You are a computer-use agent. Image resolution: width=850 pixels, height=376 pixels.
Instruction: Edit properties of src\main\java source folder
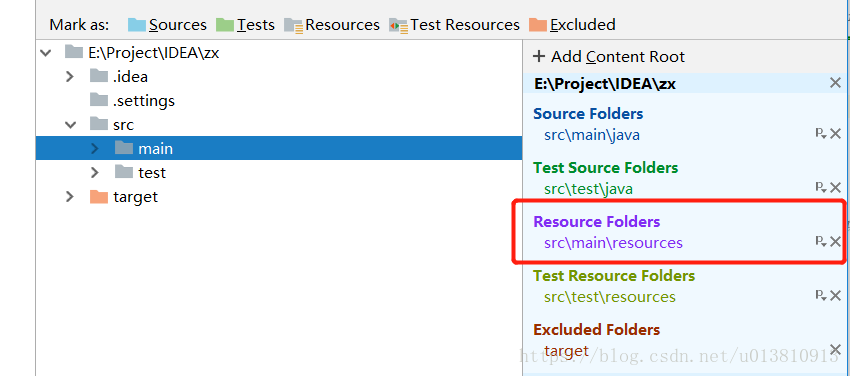[821, 133]
